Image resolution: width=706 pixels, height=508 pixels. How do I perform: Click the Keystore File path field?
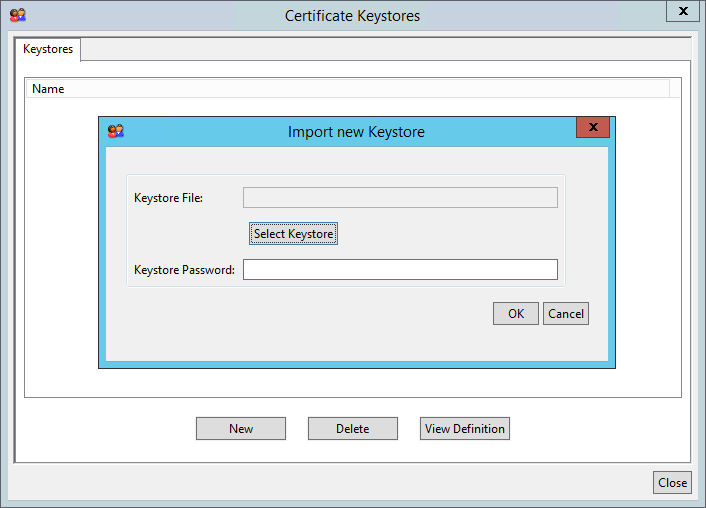(400, 197)
